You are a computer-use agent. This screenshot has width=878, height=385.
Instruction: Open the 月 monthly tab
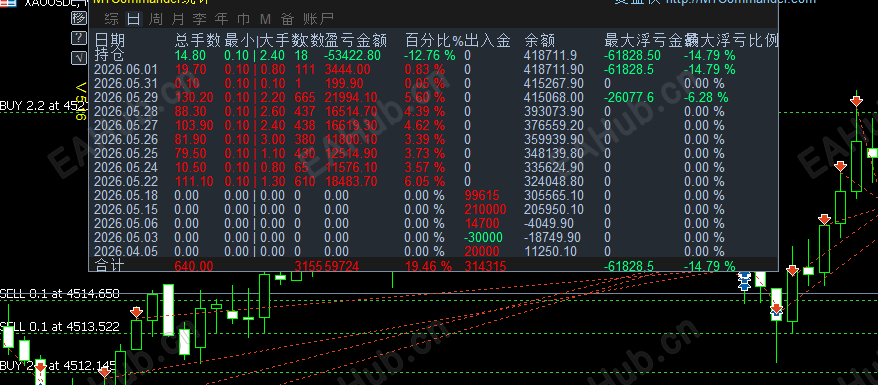click(178, 20)
